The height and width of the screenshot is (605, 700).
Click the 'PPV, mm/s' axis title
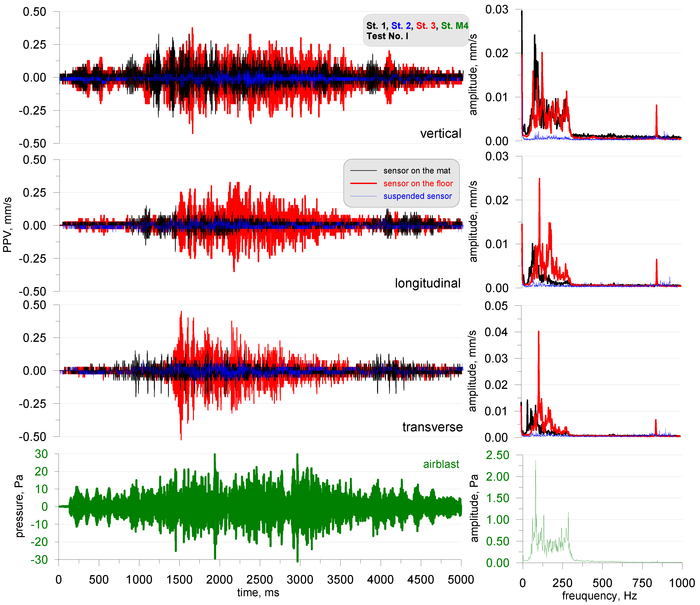(7, 225)
